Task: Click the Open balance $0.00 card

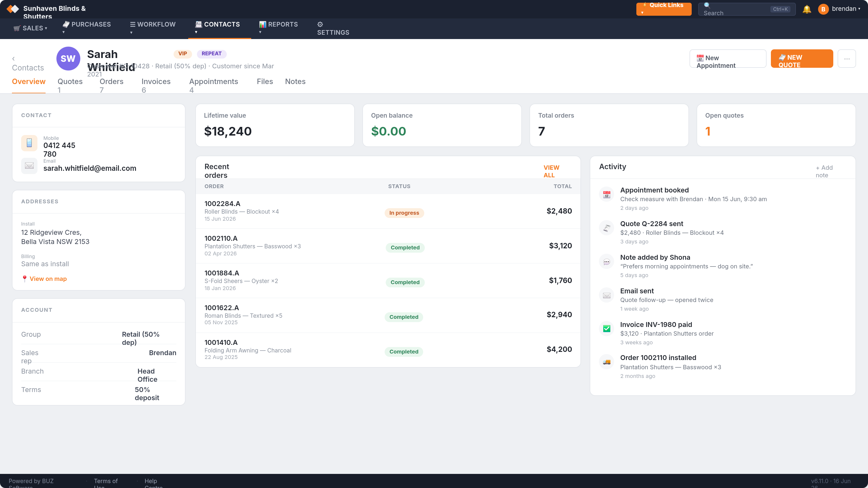Action: pos(442,125)
